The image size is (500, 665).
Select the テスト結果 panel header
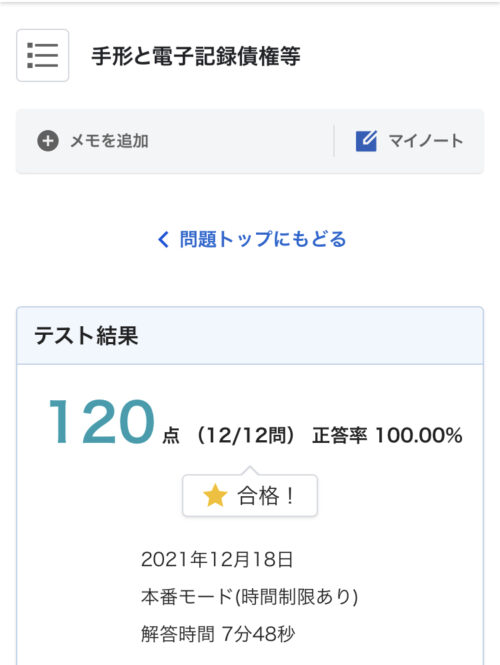pos(250,335)
